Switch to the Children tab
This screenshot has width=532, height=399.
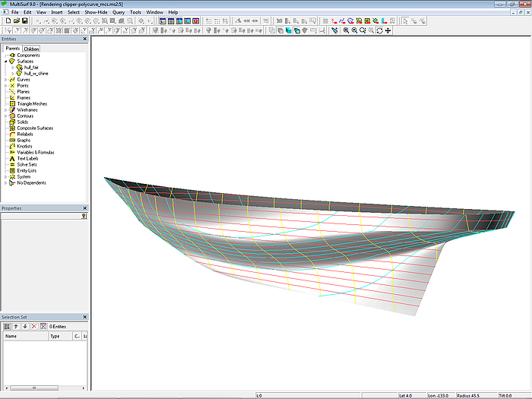(31, 49)
